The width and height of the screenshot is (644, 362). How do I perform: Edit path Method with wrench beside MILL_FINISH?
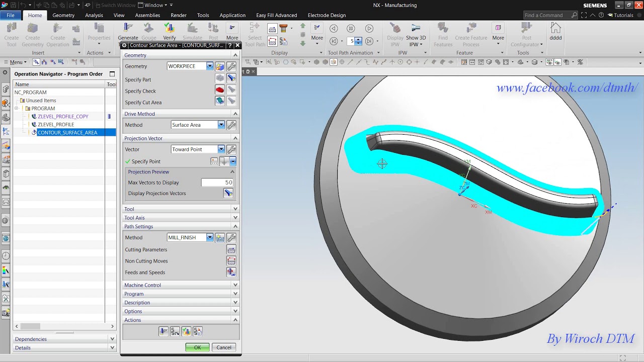click(231, 237)
